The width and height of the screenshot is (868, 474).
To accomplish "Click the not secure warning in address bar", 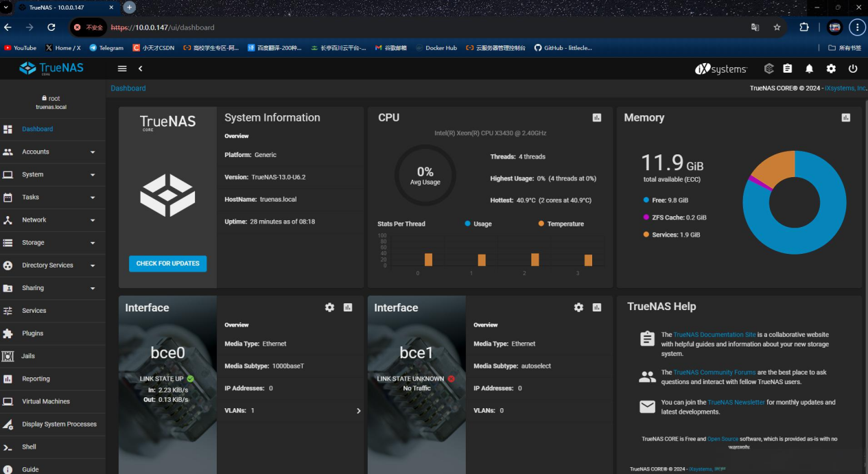I will pos(89,27).
